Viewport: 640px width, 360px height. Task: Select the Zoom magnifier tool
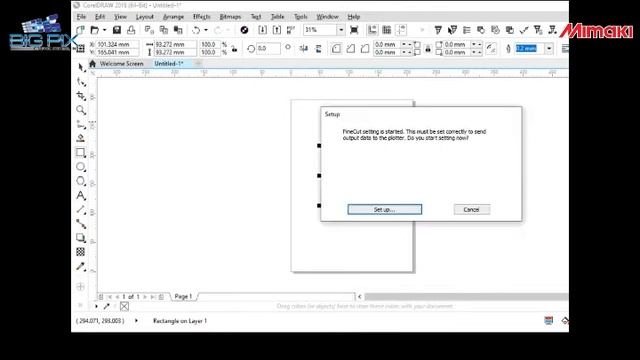[81, 110]
